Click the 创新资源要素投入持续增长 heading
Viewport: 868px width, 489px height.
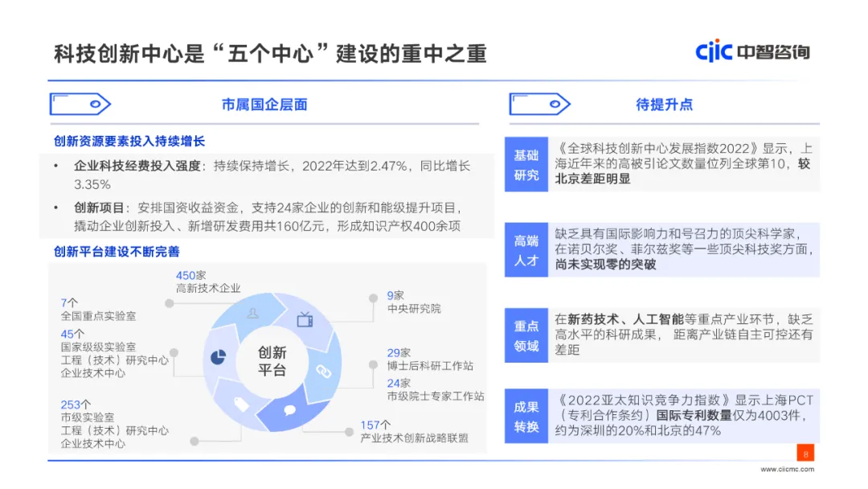(x=129, y=141)
